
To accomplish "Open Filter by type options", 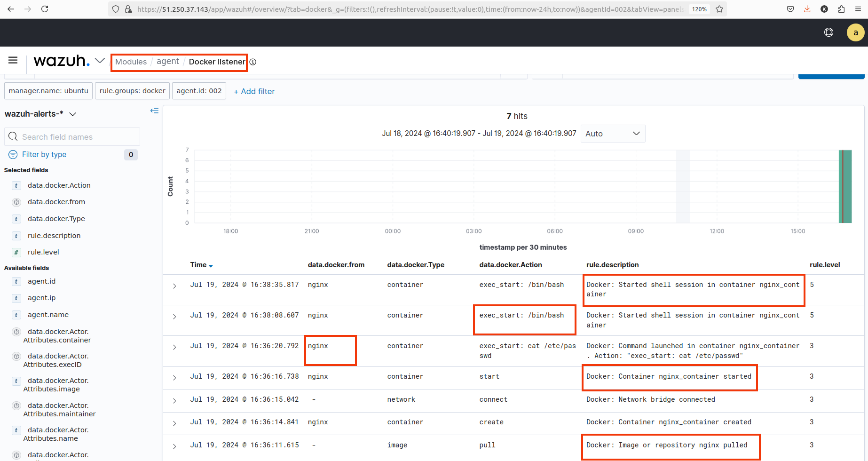I will 44,155.
